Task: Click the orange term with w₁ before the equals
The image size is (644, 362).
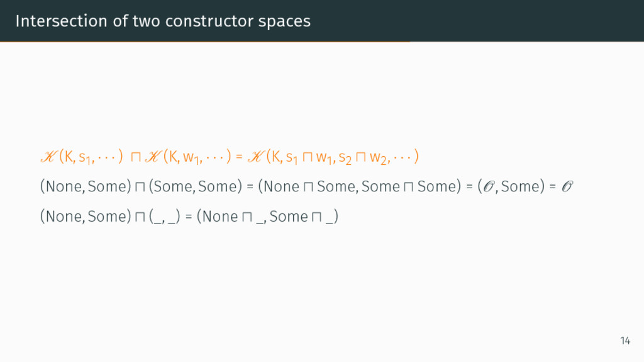Action: [187, 157]
